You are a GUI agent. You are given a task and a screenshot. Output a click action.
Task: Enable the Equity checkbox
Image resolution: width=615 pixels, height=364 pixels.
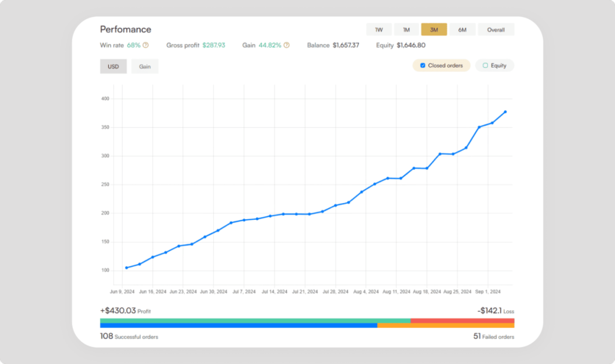coord(486,65)
